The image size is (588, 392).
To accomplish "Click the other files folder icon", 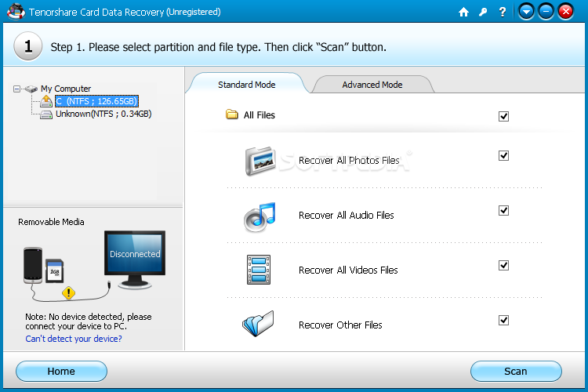I will [x=258, y=323].
